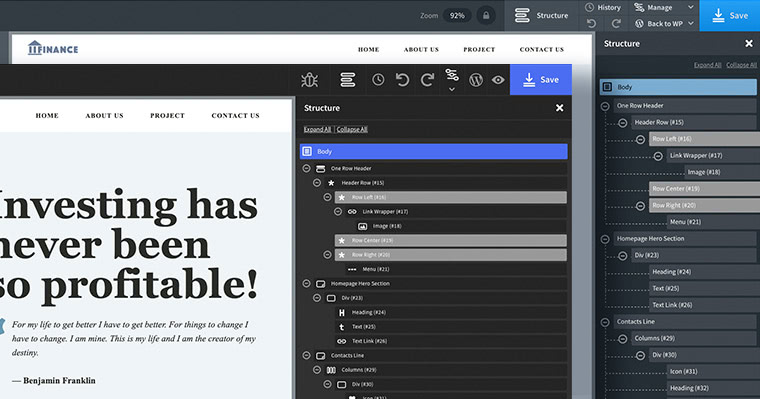Screen dimensions: 760x399
Task: Collapse Row Right (#20) in the front Structure panel
Action: tap(328, 255)
